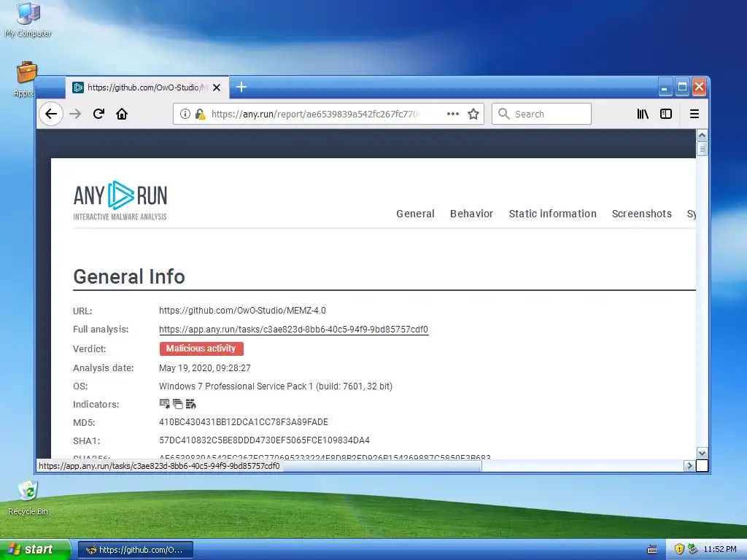Click the briefcase desktop icon
747x560 pixels.
tap(27, 73)
